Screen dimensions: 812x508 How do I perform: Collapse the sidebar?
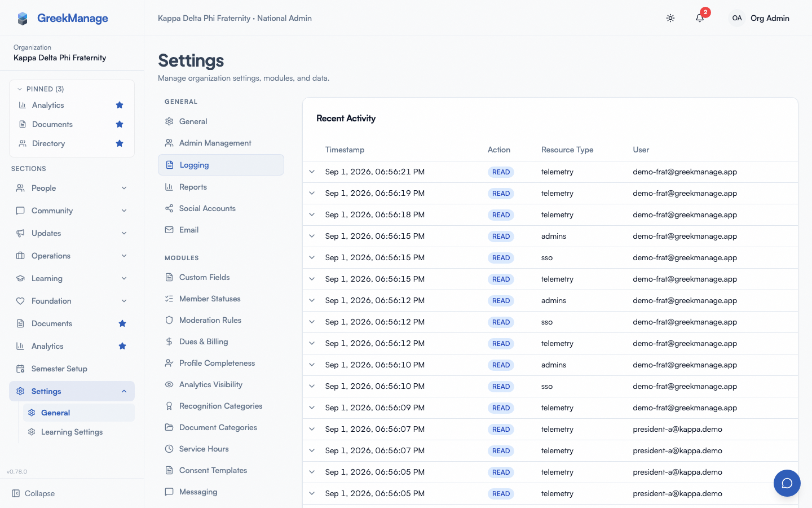tap(33, 493)
